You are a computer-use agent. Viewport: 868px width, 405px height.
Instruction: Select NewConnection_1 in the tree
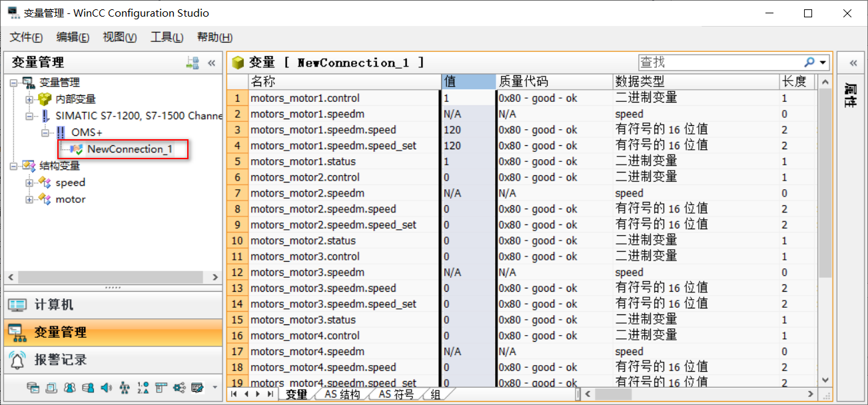(129, 149)
